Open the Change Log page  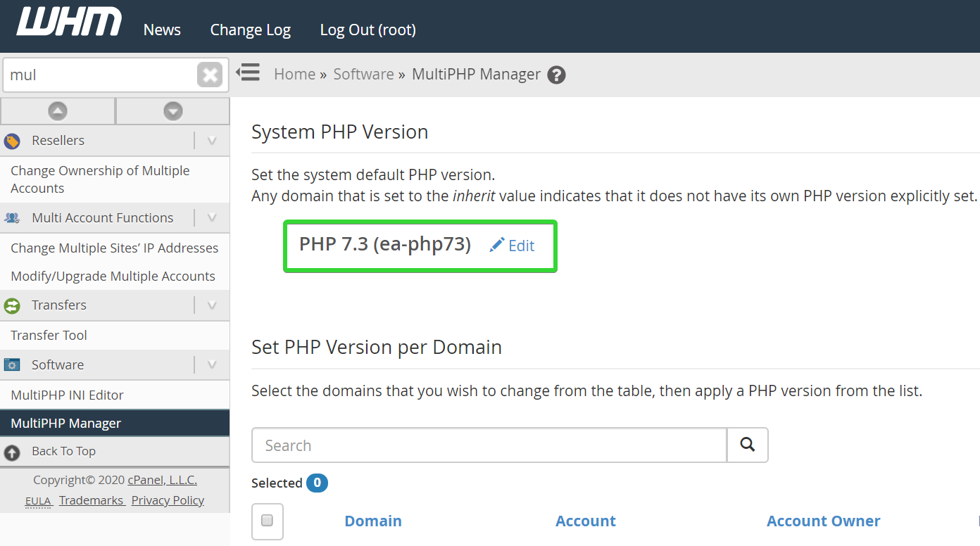[250, 30]
